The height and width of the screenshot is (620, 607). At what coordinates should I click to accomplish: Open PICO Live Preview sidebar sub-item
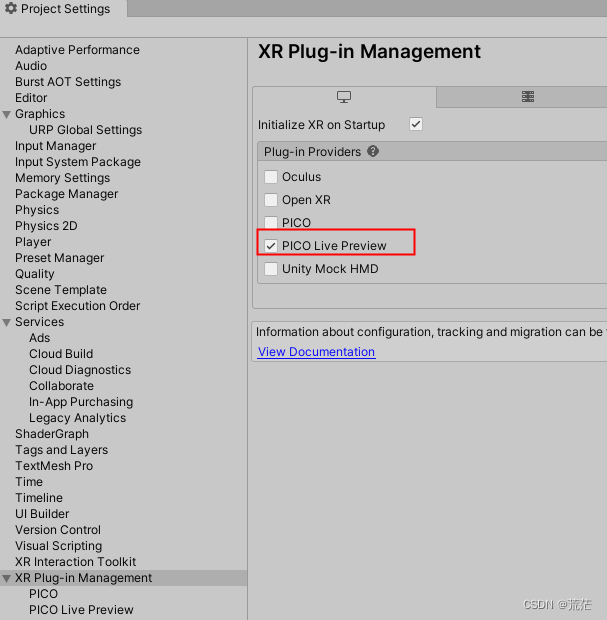coord(81,610)
